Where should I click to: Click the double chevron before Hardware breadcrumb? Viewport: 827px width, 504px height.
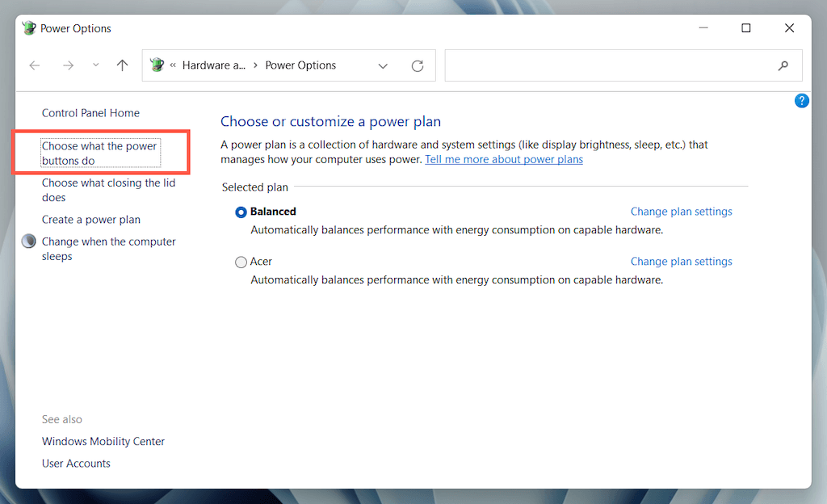[x=173, y=65]
